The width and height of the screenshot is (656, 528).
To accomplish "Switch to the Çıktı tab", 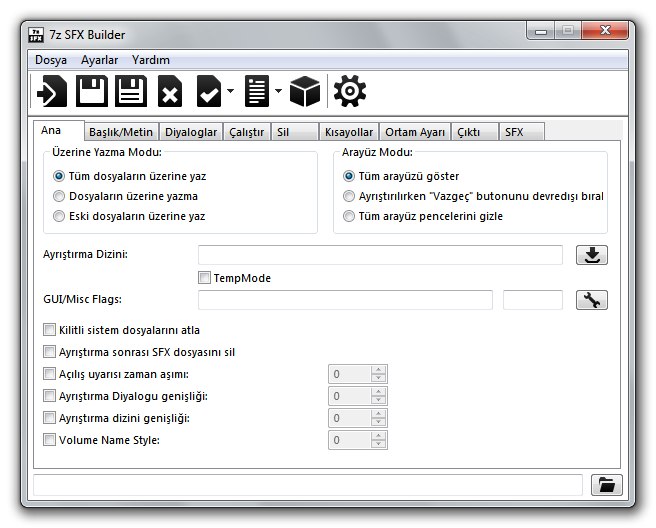I will pos(475,132).
